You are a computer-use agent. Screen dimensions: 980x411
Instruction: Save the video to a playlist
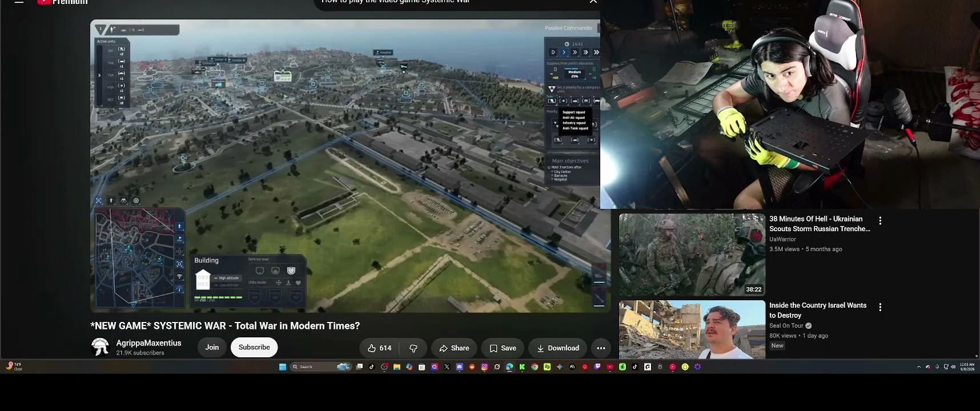[x=503, y=348]
